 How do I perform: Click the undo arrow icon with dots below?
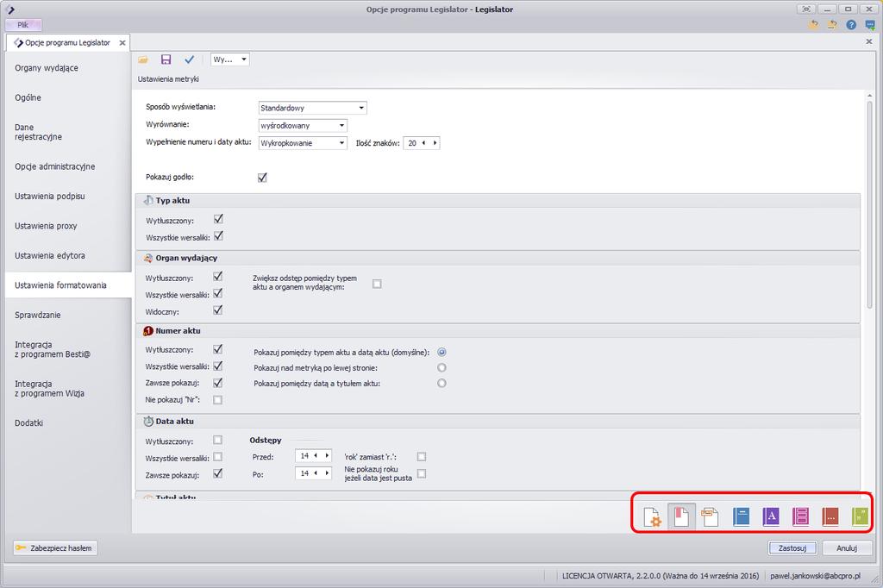pyautogui.click(x=832, y=25)
